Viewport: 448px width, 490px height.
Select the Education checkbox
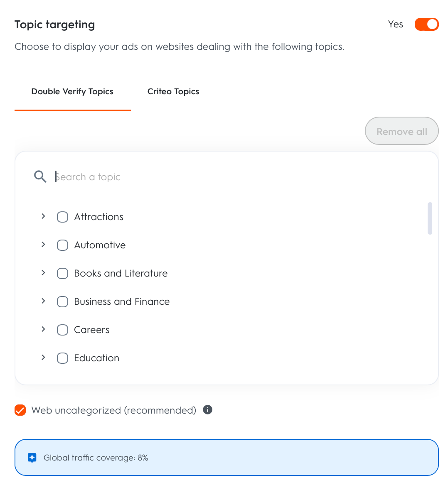pyautogui.click(x=62, y=358)
